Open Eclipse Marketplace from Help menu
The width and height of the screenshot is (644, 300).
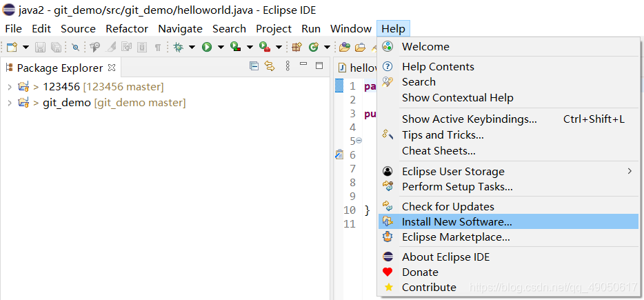pos(508,237)
